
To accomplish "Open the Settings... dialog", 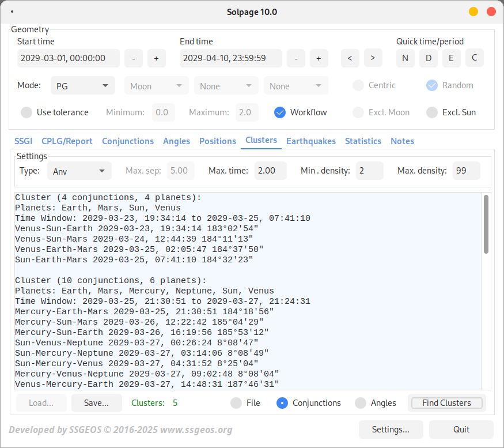I will [391, 430].
